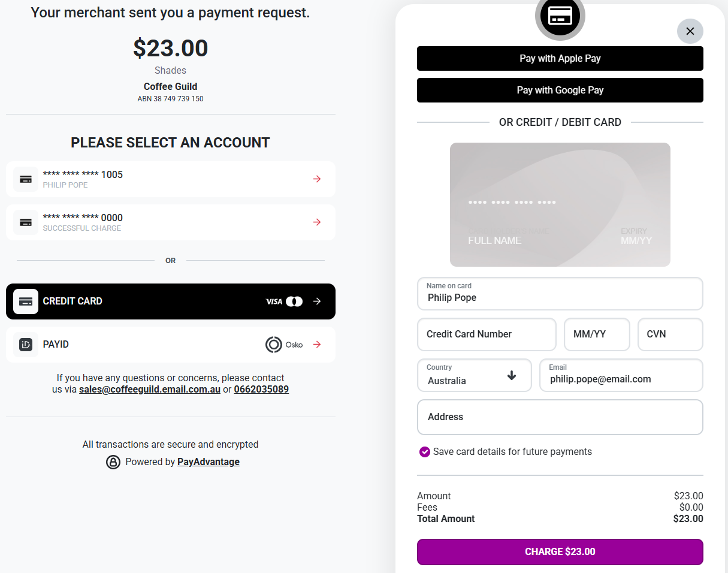Viewport: 728px width, 573px height.
Task: Toggle Save card details for future payments
Action: tap(425, 452)
